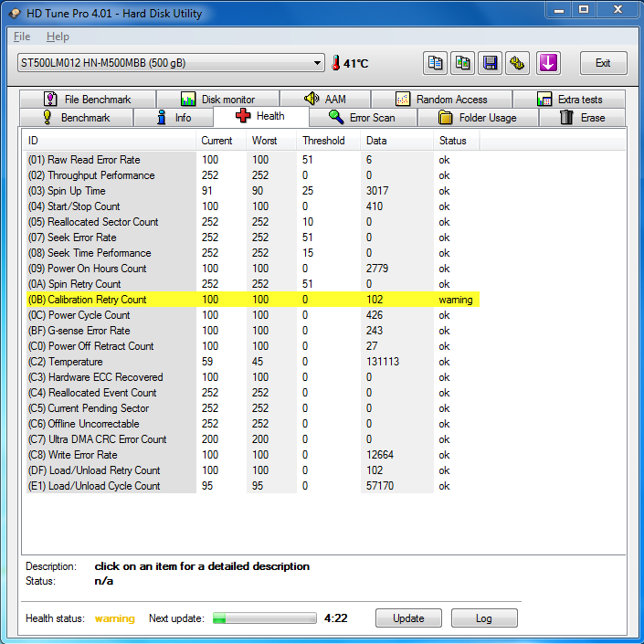644x644 pixels.
Task: Switch to the Benchmark tab
Action: (77, 118)
